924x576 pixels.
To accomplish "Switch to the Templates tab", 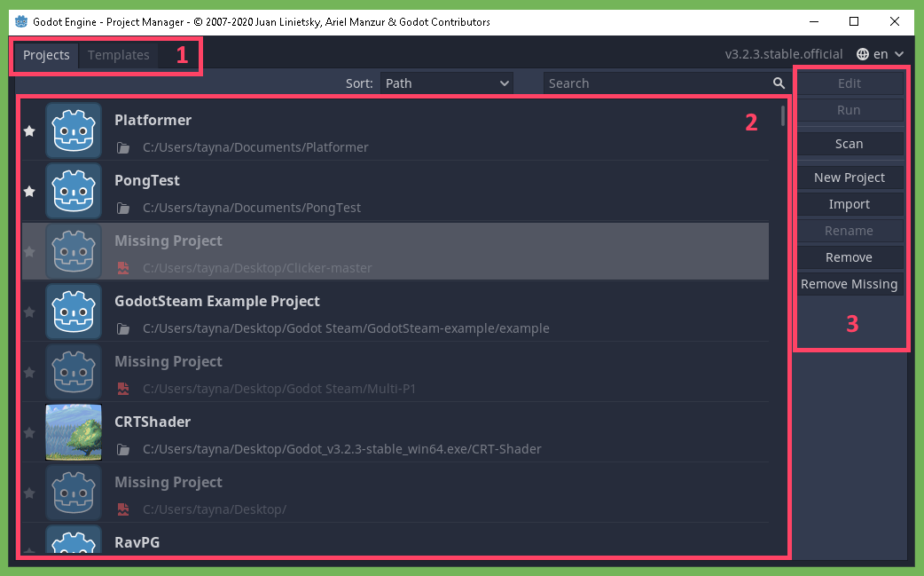I will (x=119, y=55).
